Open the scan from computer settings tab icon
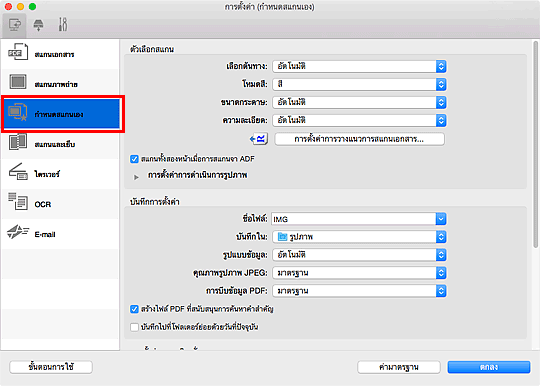This screenshot has height=386, width=540. (x=14, y=25)
